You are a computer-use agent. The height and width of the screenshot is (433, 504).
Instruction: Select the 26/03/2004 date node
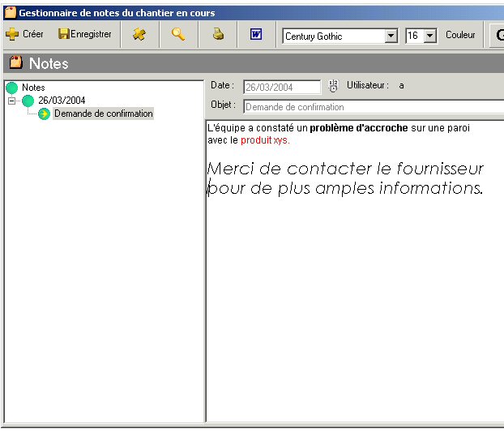tap(62, 101)
